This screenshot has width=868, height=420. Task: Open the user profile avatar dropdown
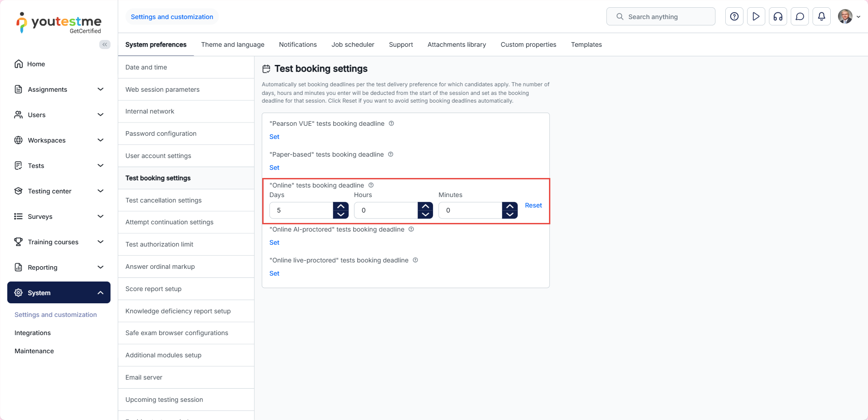tap(848, 17)
